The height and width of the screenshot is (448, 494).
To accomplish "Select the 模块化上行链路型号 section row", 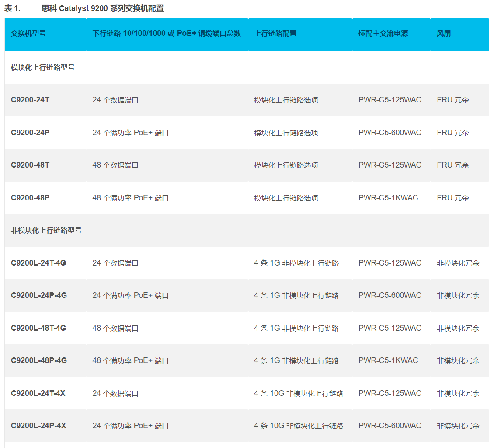I will 247,67.
